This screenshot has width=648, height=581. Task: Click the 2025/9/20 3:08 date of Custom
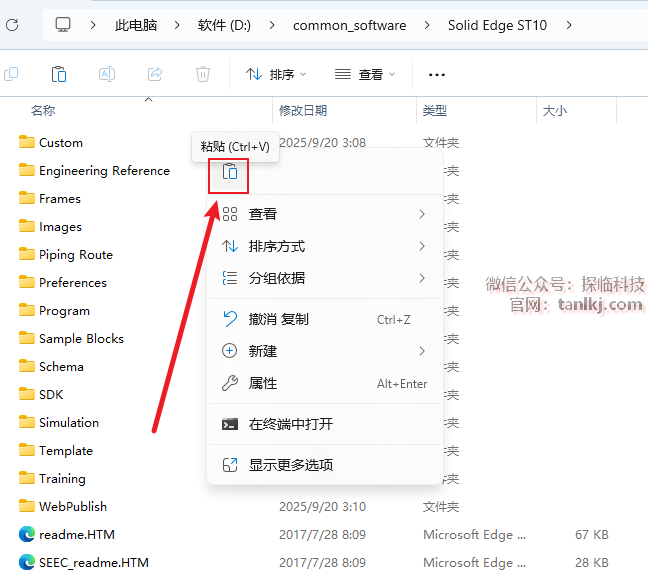[322, 143]
